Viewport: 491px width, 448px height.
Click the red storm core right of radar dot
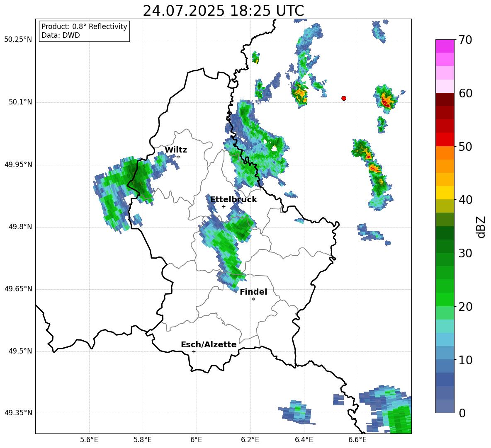(386, 100)
